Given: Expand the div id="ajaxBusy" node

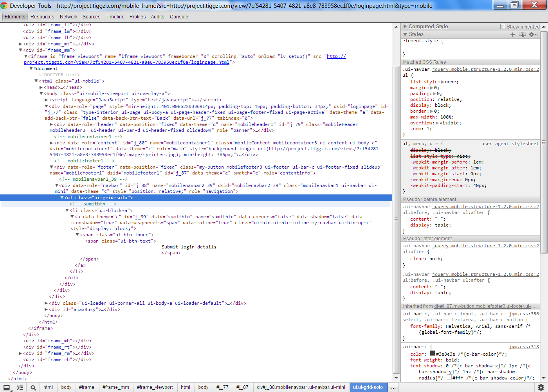Looking at the screenshot, I should click(46, 309).
